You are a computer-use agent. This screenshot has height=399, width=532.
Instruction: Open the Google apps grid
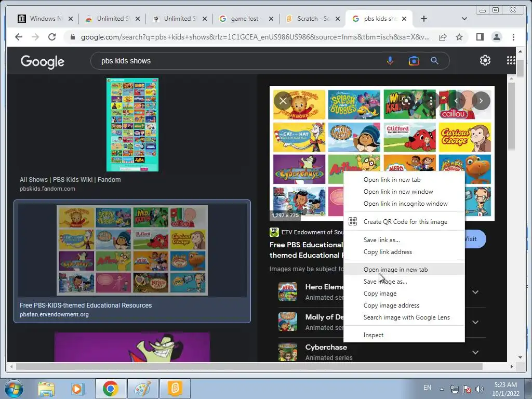point(511,60)
